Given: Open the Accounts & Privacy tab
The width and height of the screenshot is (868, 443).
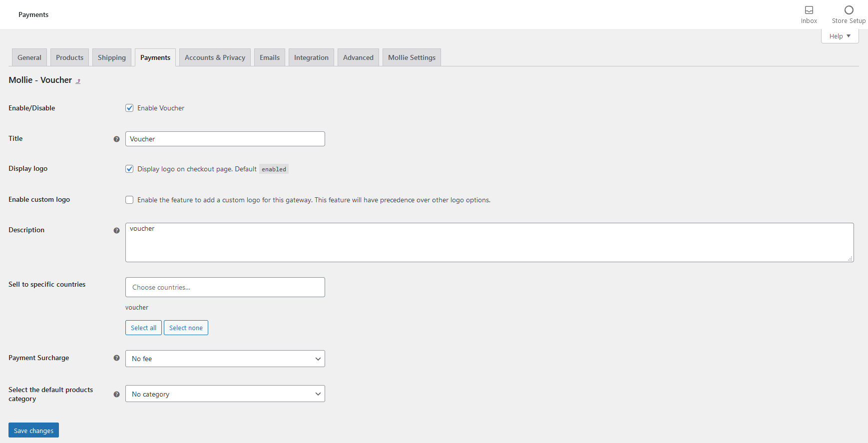Looking at the screenshot, I should click(x=215, y=57).
